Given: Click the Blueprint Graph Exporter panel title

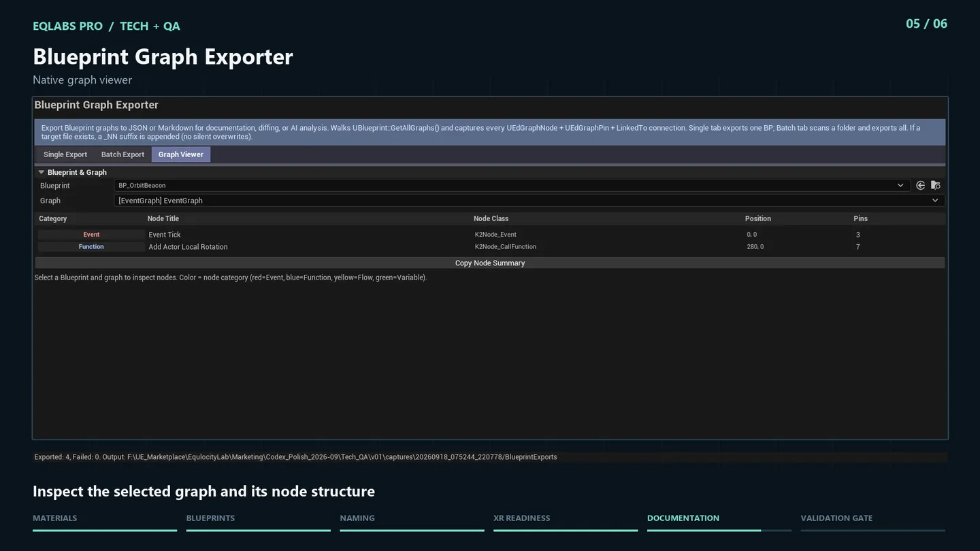Looking at the screenshot, I should point(97,105).
